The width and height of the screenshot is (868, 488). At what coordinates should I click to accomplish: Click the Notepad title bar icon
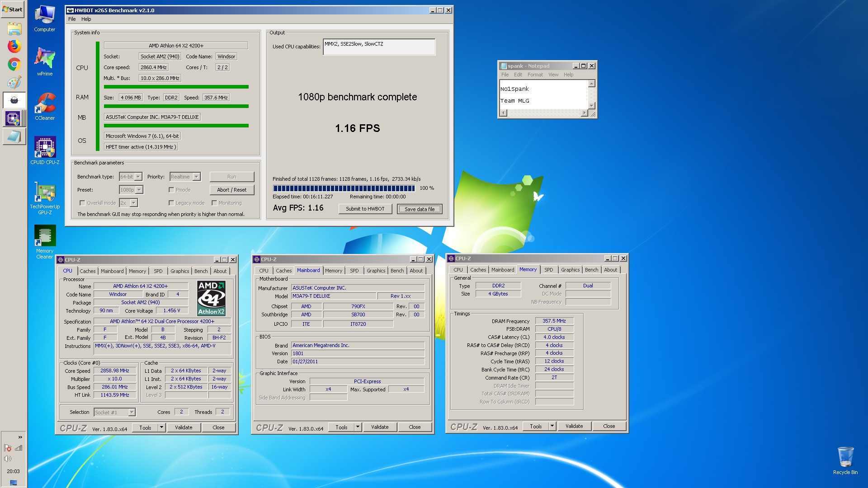click(x=503, y=66)
